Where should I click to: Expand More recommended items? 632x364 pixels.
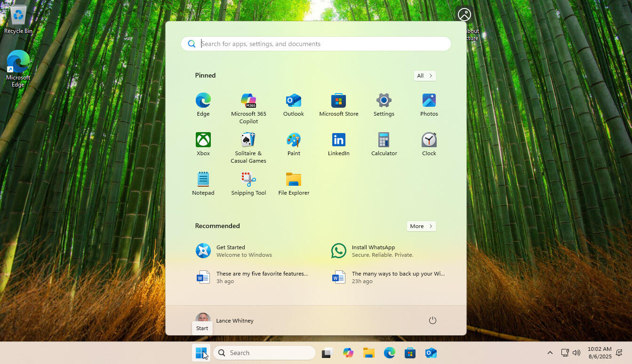421,226
